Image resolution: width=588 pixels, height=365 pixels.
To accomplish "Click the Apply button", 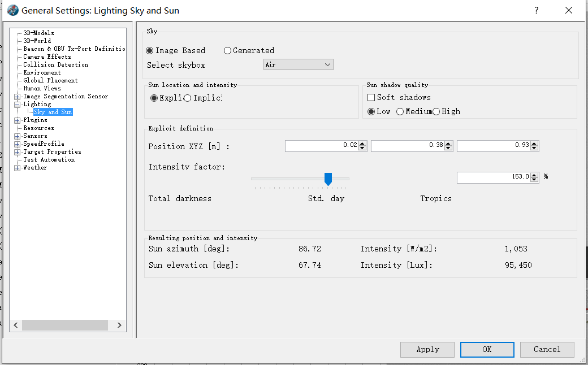I will [427, 349].
